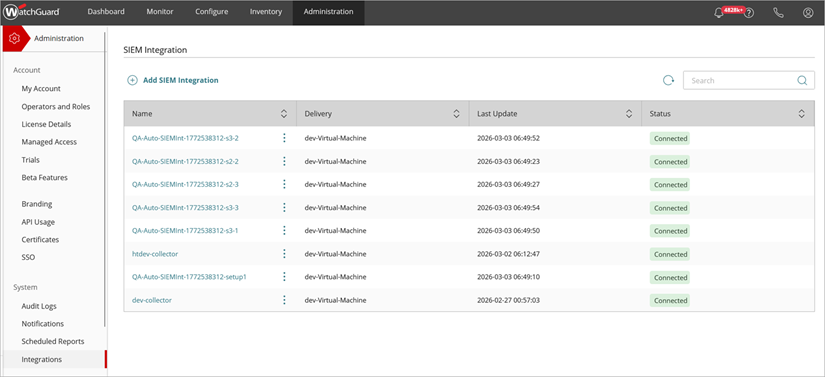Viewport: 825px width, 377px height.
Task: Open the help question mark icon
Action: pyautogui.click(x=749, y=13)
